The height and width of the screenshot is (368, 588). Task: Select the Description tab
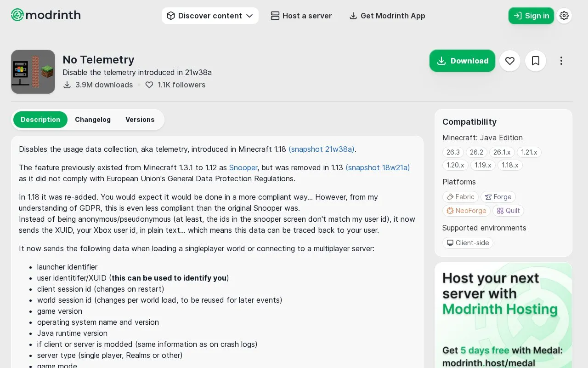pyautogui.click(x=40, y=120)
